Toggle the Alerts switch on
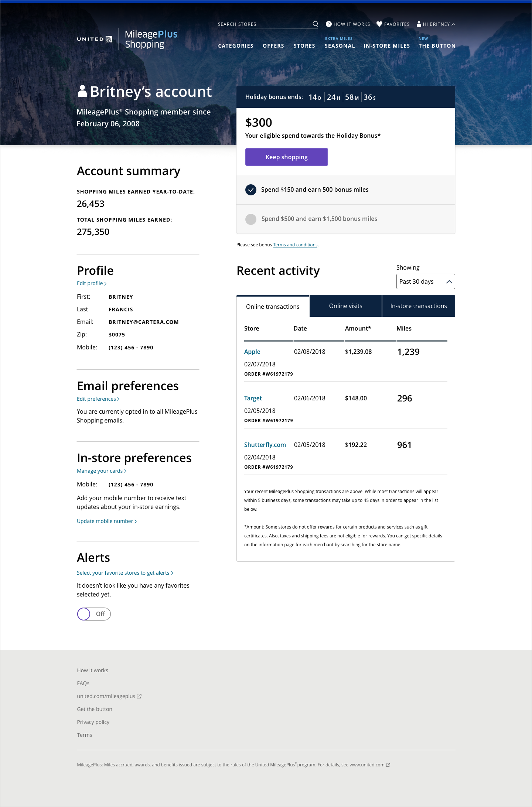Screen dimensions: 532x807 pyautogui.click(x=94, y=614)
